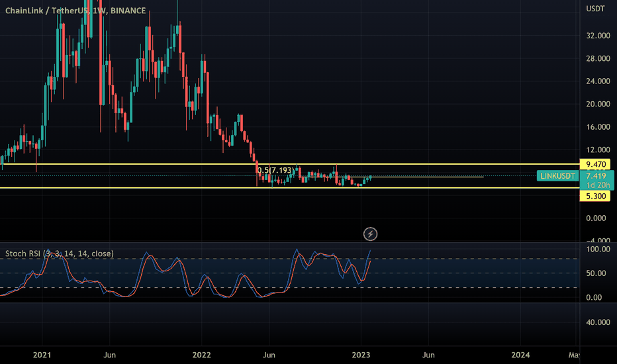Viewport: 617px width, 364px height.
Task: Click the lightning bolt events icon
Action: pos(370,234)
